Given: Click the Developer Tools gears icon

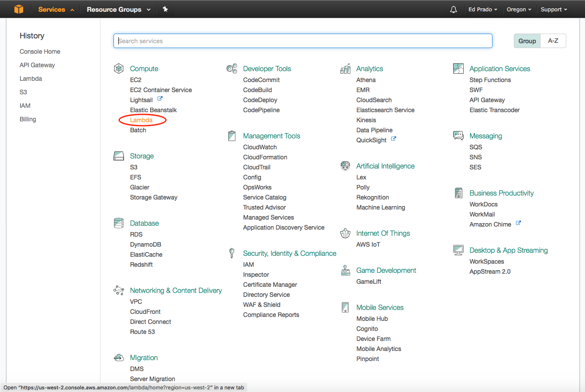Looking at the screenshot, I should tap(232, 69).
